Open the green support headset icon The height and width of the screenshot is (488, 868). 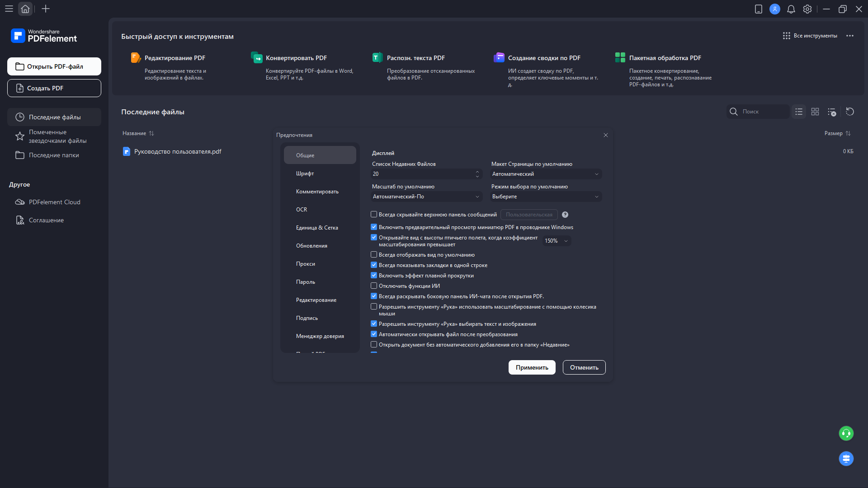[846, 433]
